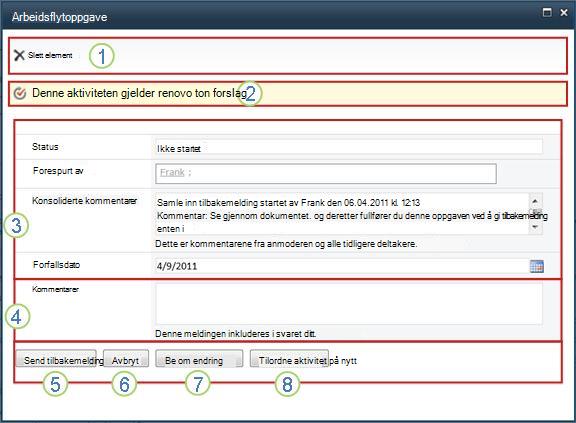Click the Frank user link
Screen dimensions: 576x423
click(x=172, y=172)
